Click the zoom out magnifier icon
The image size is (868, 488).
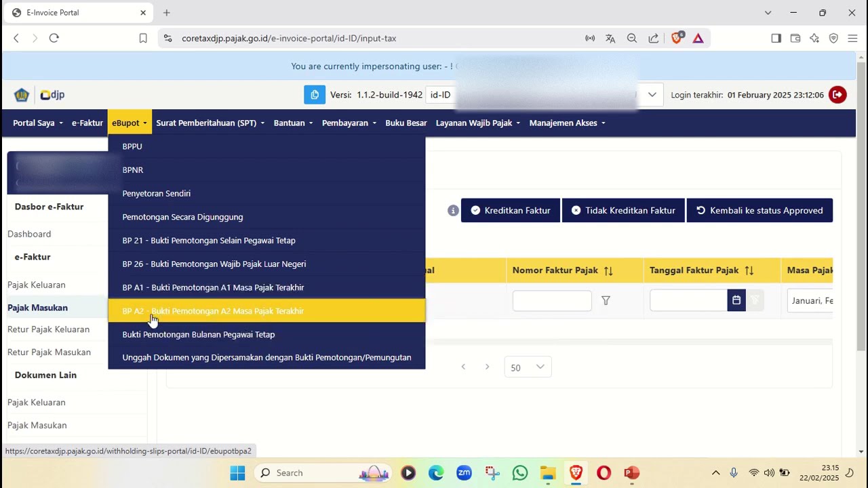(x=632, y=38)
